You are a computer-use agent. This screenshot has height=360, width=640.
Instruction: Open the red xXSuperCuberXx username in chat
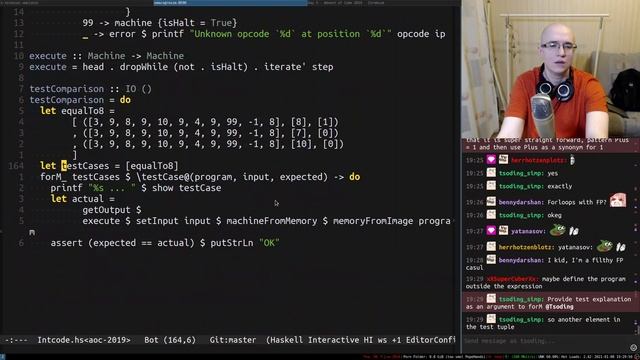coord(513,279)
